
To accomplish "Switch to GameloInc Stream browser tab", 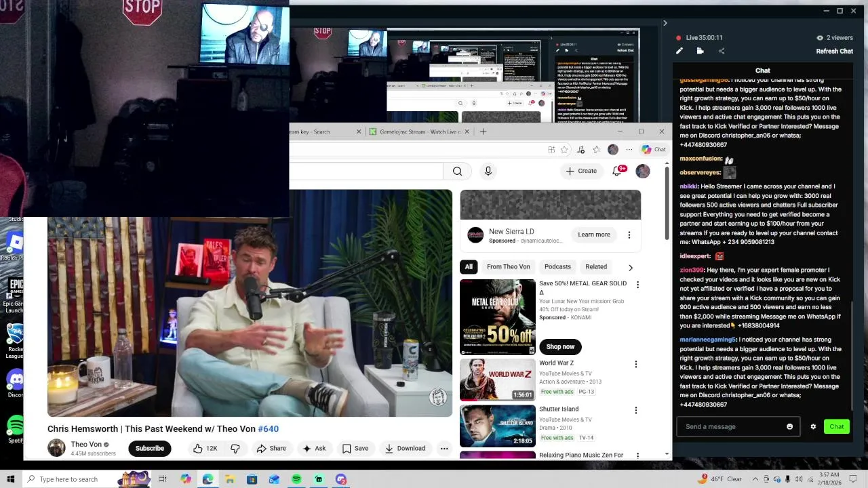I will (x=419, y=131).
